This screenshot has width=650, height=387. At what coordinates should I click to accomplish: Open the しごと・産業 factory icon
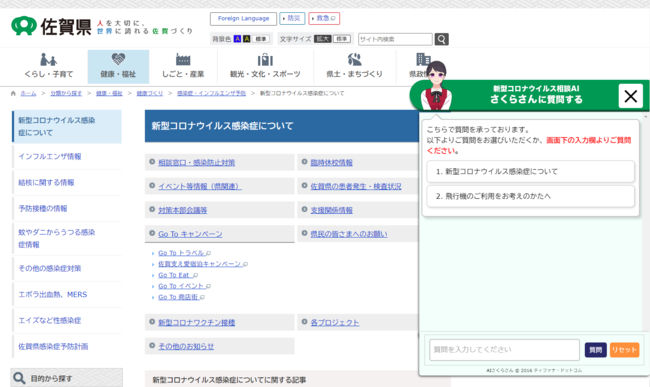[183, 60]
